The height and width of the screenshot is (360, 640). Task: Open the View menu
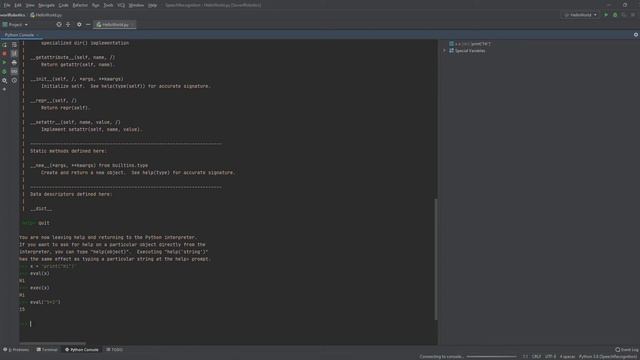(x=30, y=5)
